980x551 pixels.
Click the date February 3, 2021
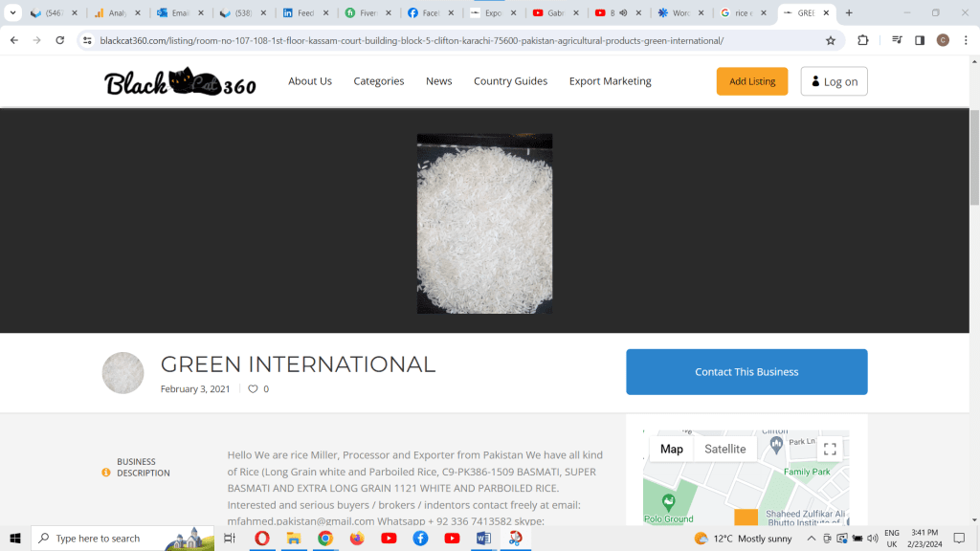click(x=195, y=388)
